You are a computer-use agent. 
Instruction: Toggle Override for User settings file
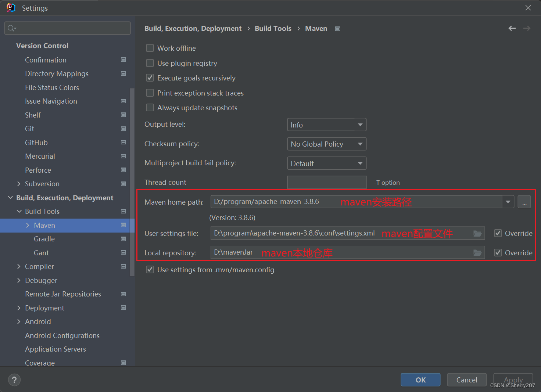point(498,233)
